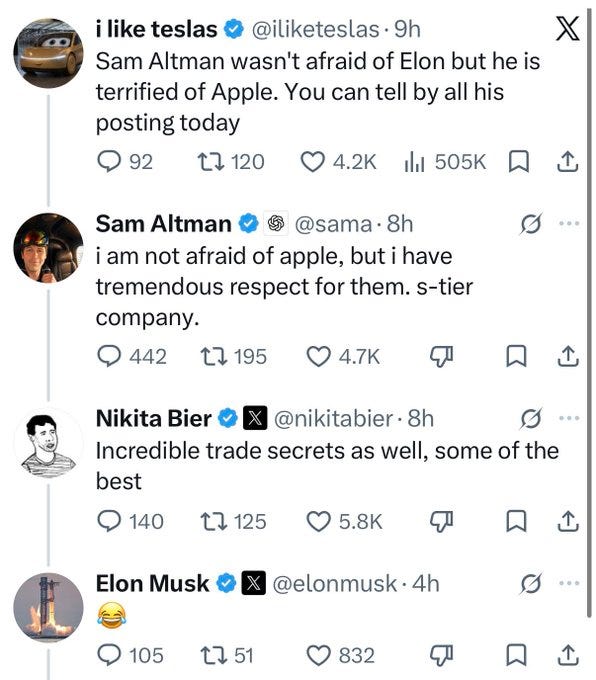The width and height of the screenshot is (596, 680).
Task: Toggle like on Elon Musk's reply
Action: [x=318, y=655]
